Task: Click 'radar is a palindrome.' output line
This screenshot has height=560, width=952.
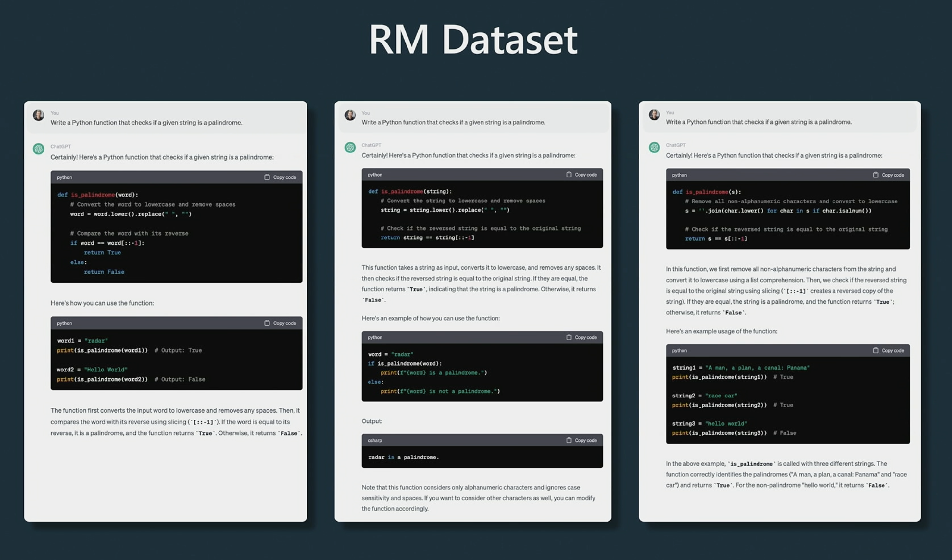Action: (404, 457)
